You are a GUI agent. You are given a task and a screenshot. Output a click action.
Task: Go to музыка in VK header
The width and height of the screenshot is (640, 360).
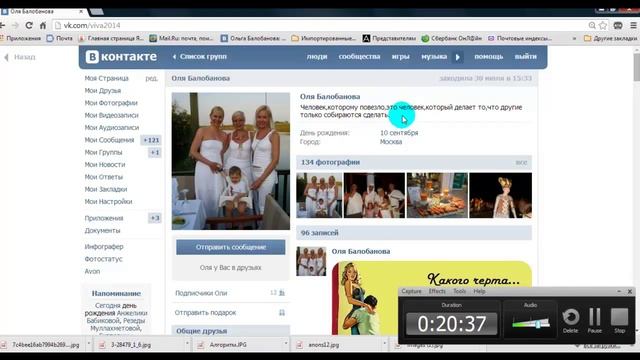click(x=434, y=57)
